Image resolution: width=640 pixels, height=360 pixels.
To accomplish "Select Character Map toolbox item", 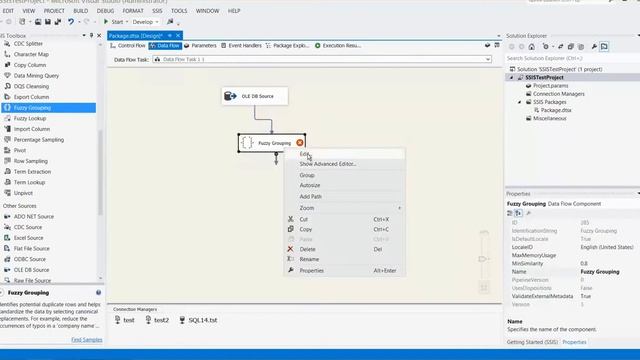I will (31, 54).
